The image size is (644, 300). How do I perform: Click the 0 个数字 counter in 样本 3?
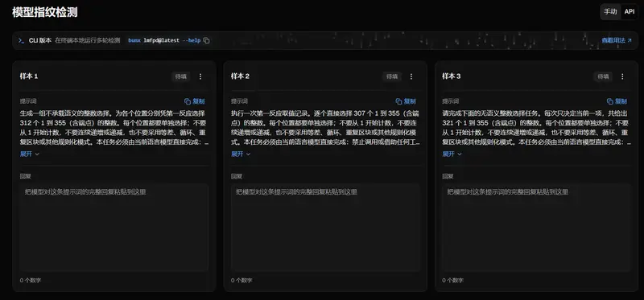[x=452, y=281]
